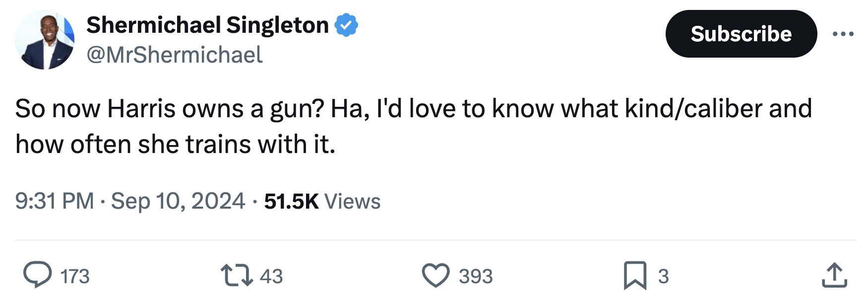Click the blue verified badge

coord(346,25)
